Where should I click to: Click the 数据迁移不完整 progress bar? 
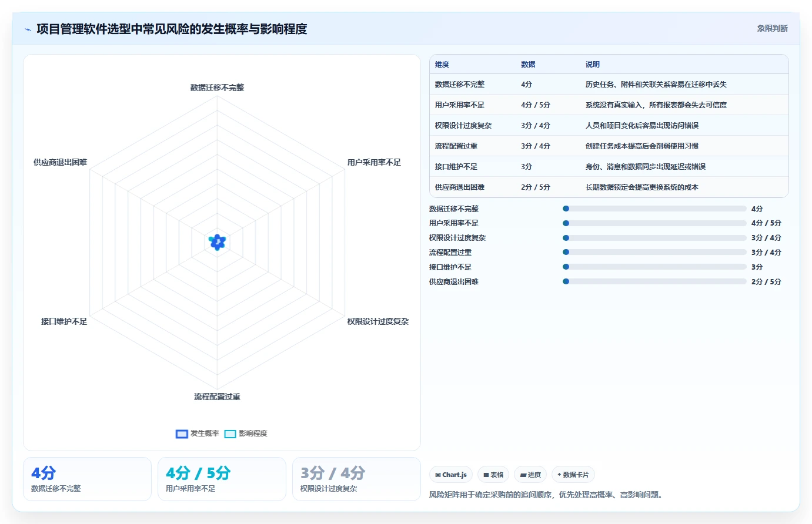[x=654, y=209]
